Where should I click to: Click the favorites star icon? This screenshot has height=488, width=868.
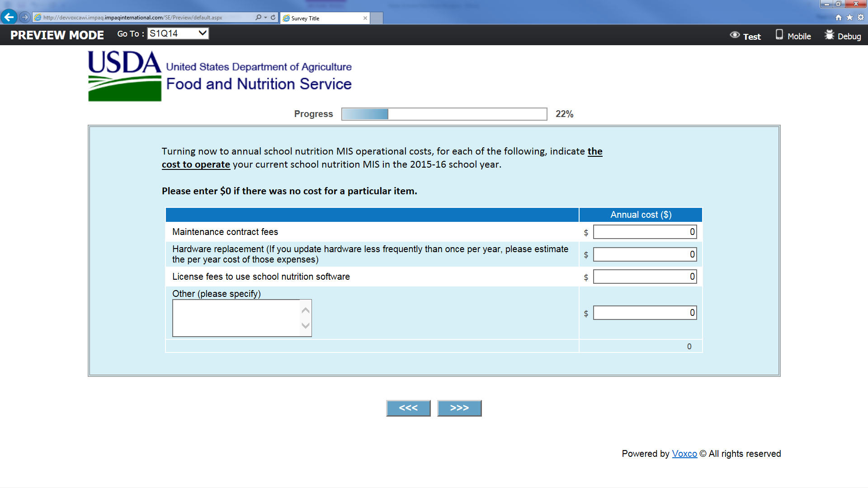[x=849, y=17]
